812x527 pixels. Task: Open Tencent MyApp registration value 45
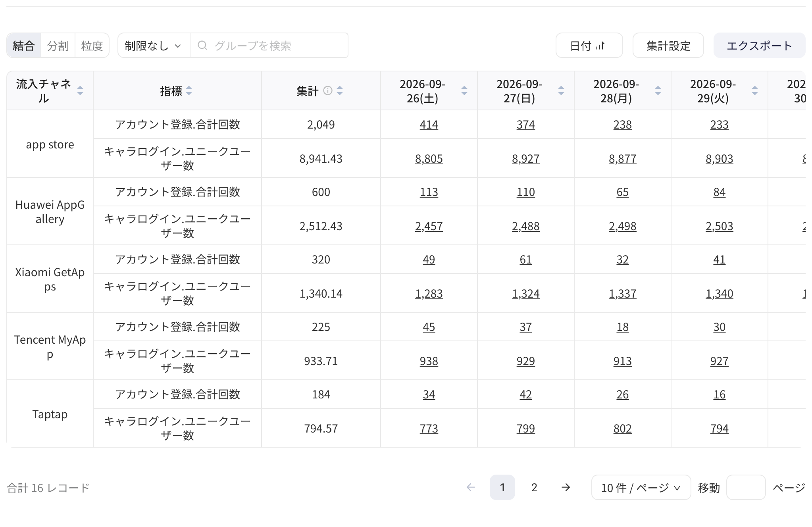click(429, 327)
